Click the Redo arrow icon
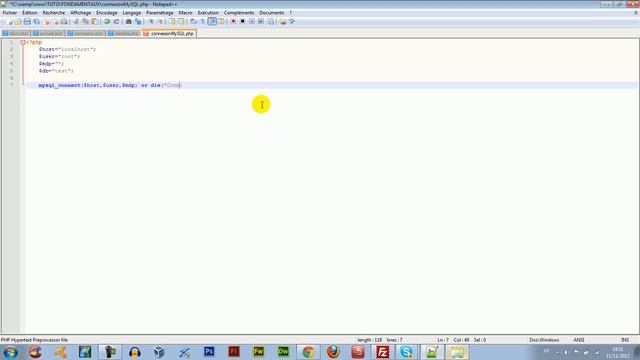The image size is (640, 360). [116, 22]
